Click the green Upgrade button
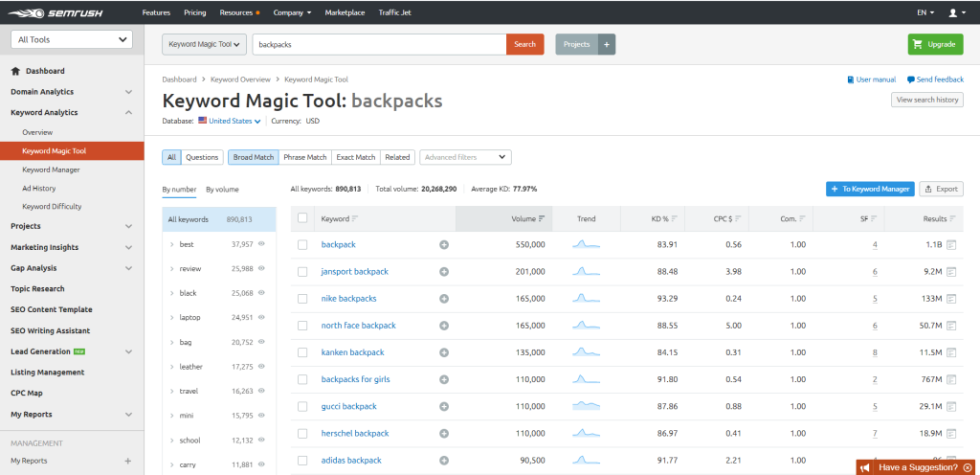This screenshot has width=980, height=475. coord(935,44)
